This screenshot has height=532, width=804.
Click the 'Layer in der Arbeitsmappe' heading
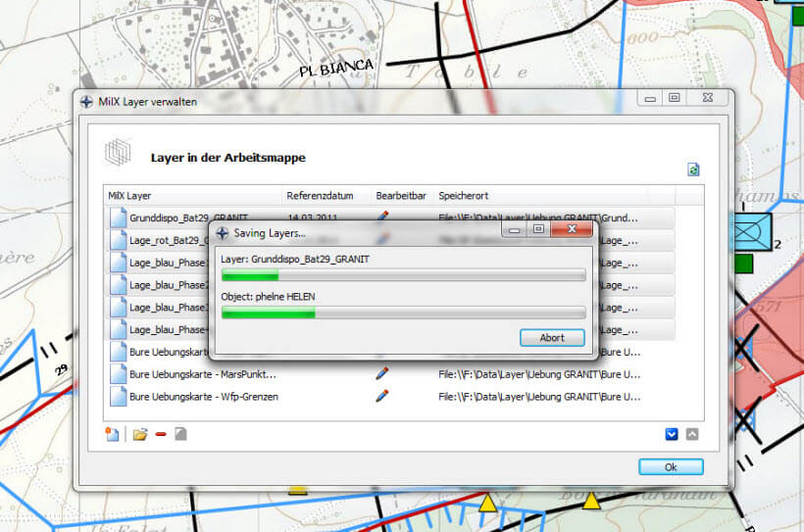click(x=227, y=158)
